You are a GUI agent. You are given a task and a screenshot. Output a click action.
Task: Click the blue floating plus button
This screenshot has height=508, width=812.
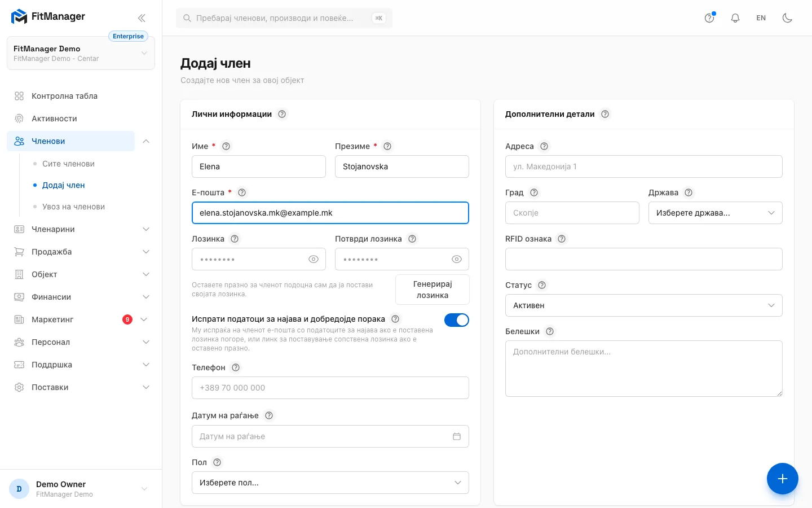783,479
